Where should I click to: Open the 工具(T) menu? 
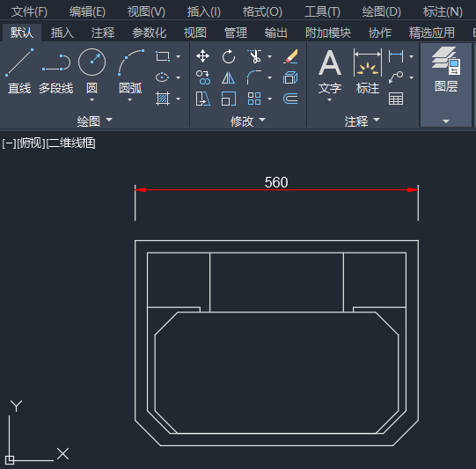point(322,11)
